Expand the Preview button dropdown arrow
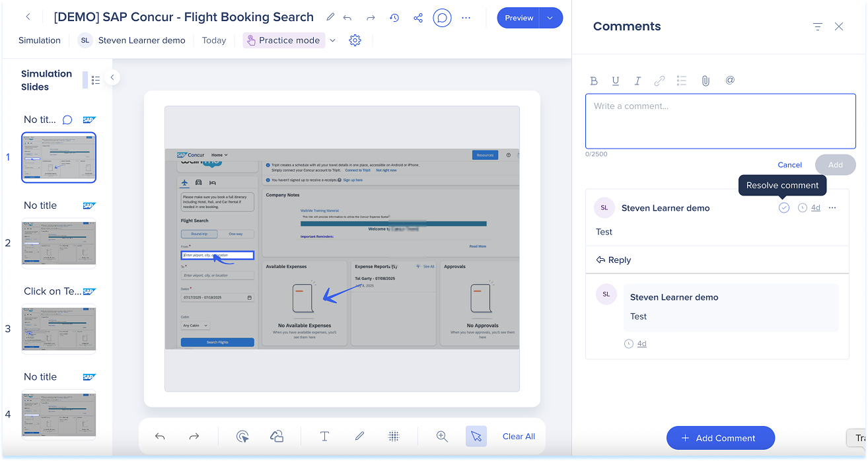The height and width of the screenshot is (461, 868). tap(550, 18)
